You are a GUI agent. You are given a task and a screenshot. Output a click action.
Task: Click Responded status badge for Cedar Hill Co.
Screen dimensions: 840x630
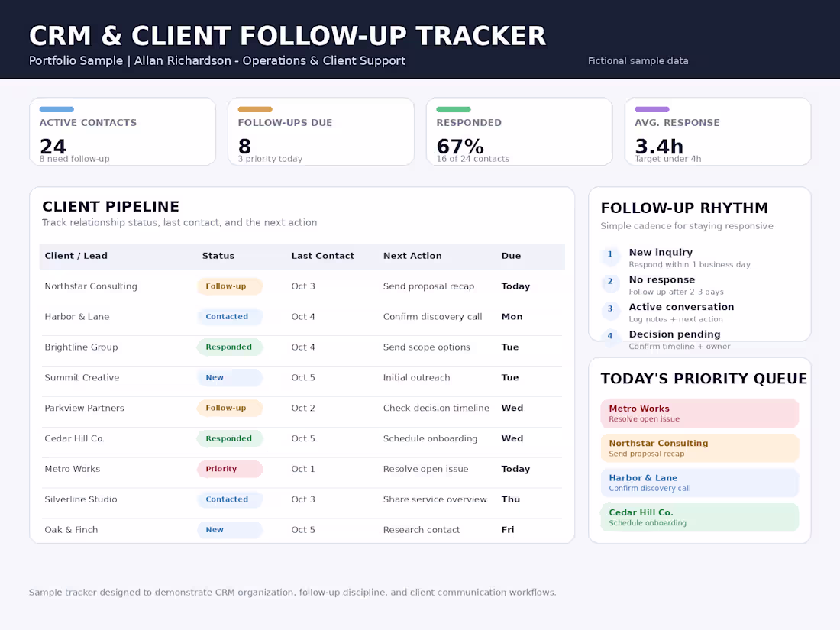click(230, 438)
